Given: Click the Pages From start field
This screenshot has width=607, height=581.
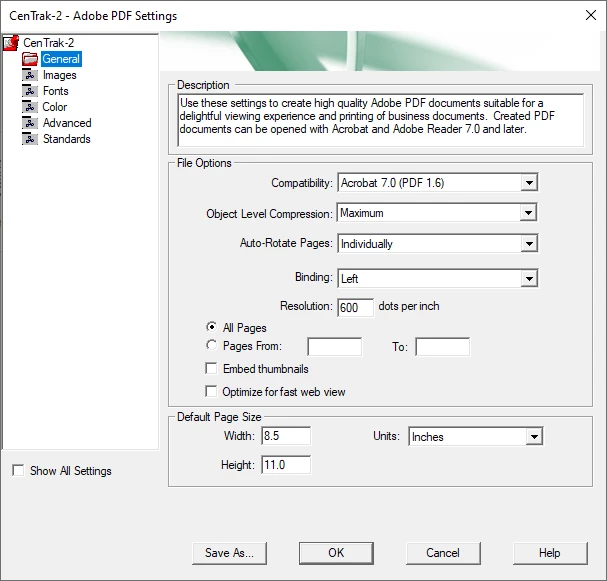Looking at the screenshot, I should tap(334, 347).
